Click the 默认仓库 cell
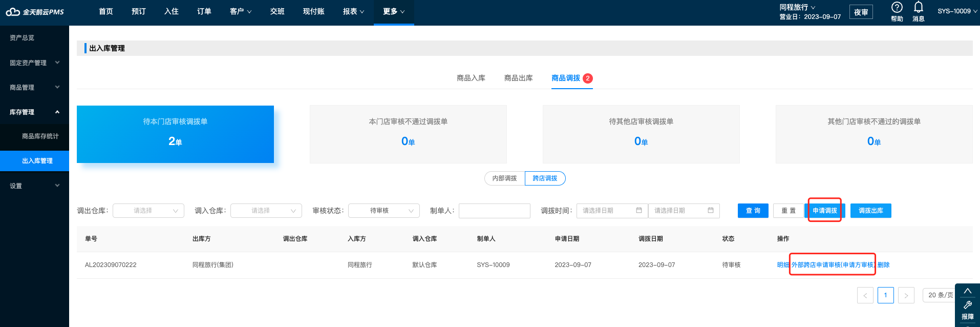980x327 pixels. click(x=424, y=265)
